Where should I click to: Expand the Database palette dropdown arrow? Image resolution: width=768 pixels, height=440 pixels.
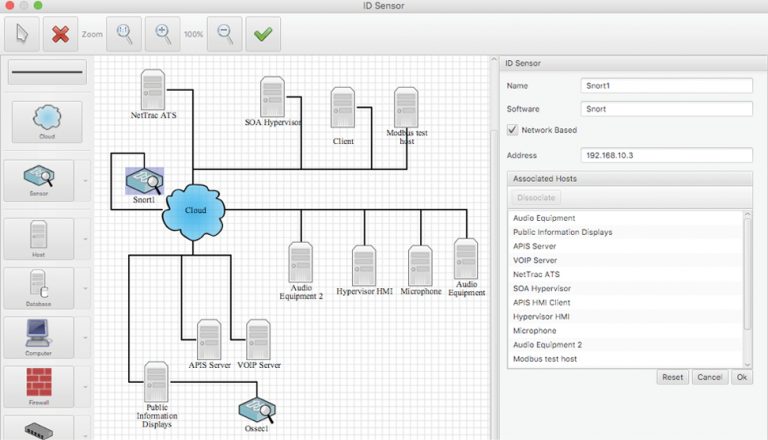pyautogui.click(x=85, y=289)
